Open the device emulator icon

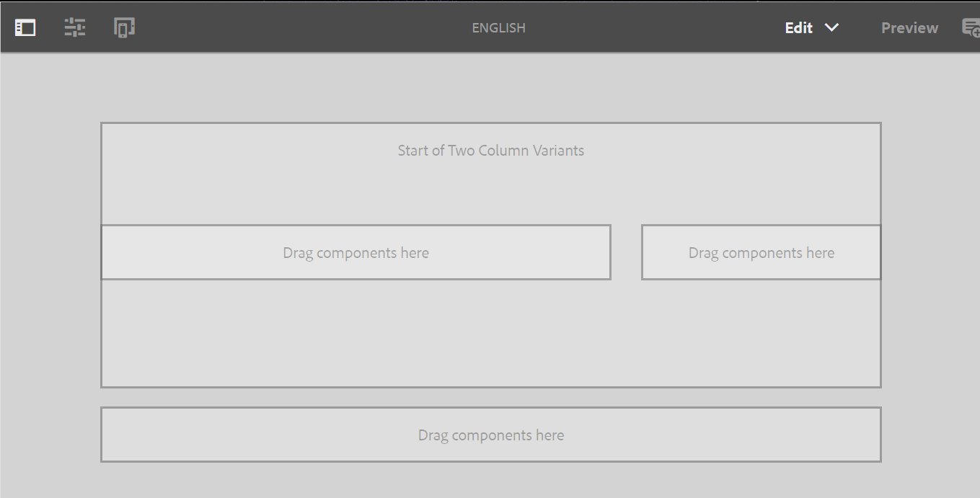124,27
